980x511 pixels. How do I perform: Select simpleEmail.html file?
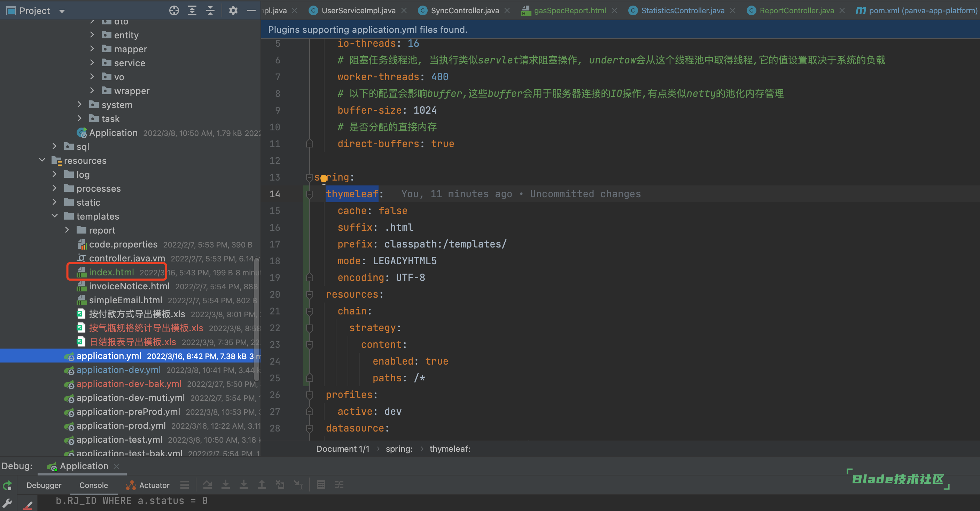(125, 300)
